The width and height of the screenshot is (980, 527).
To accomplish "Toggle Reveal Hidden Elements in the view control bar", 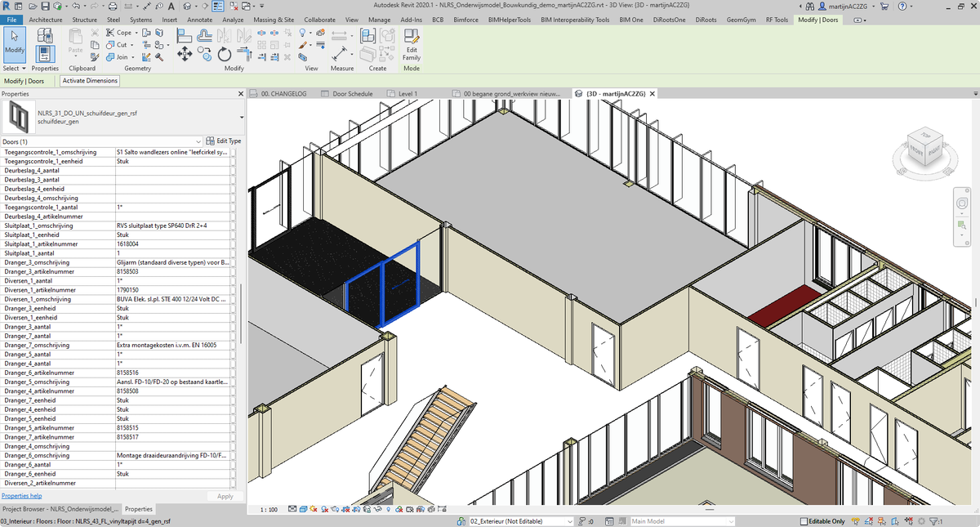I will (388, 508).
